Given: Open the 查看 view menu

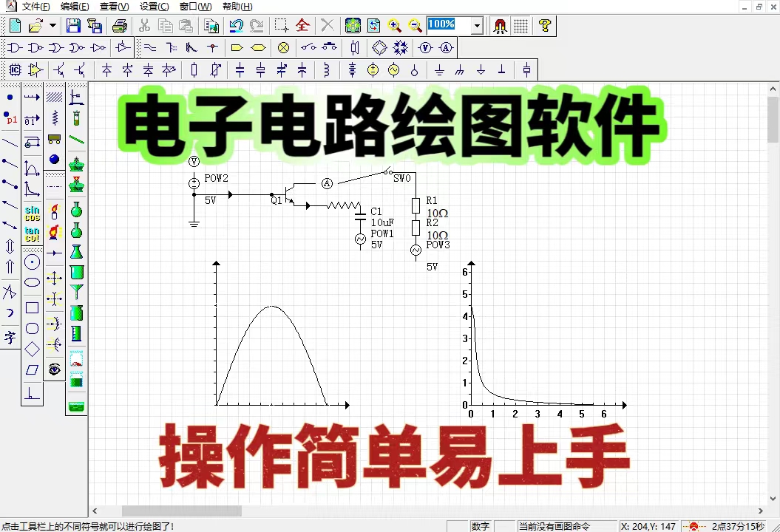Looking at the screenshot, I should pyautogui.click(x=114, y=7).
